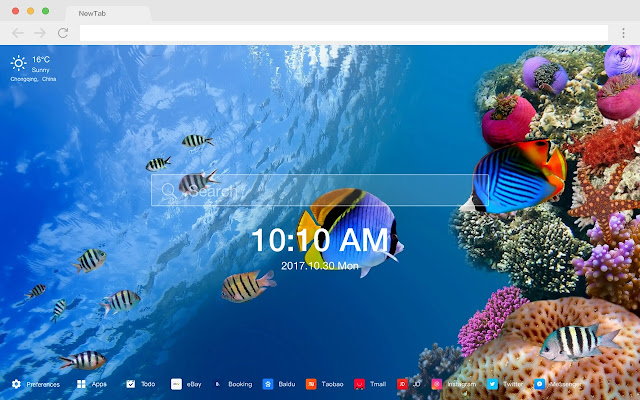The width and height of the screenshot is (640, 400).
Task: Open the Twitter shortcut icon
Action: pyautogui.click(x=492, y=384)
